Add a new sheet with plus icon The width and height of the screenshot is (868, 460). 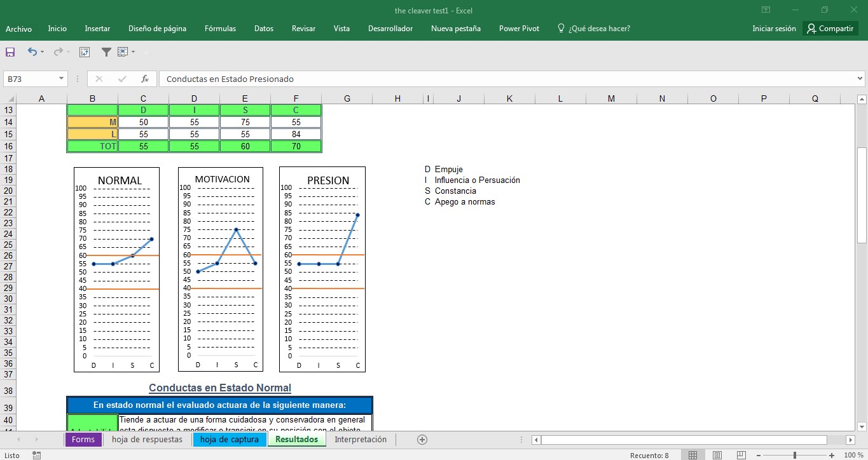tap(422, 440)
